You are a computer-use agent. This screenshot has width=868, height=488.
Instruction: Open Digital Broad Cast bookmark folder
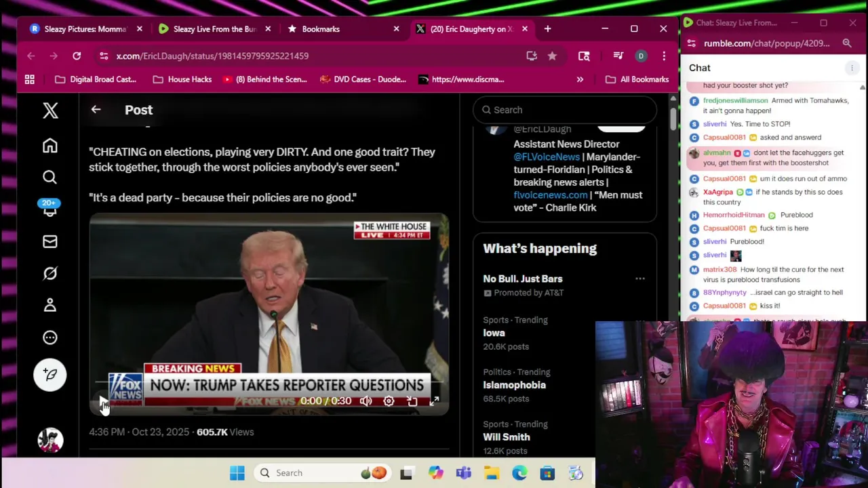point(96,79)
